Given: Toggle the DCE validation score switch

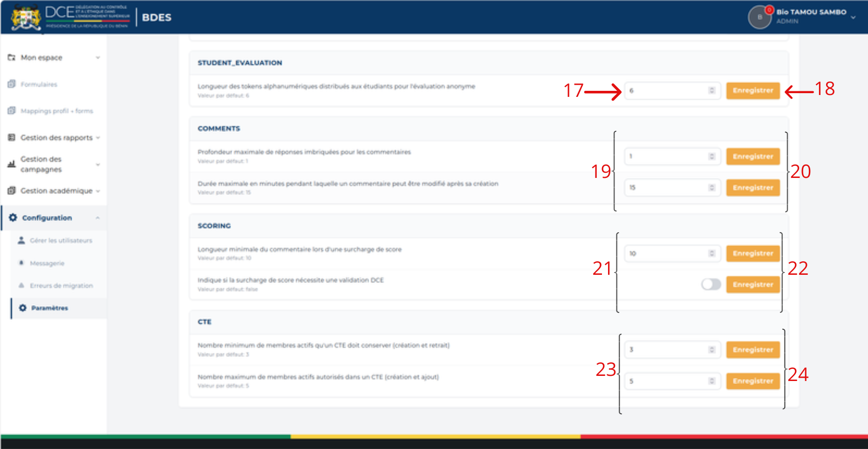Looking at the screenshot, I should (711, 284).
